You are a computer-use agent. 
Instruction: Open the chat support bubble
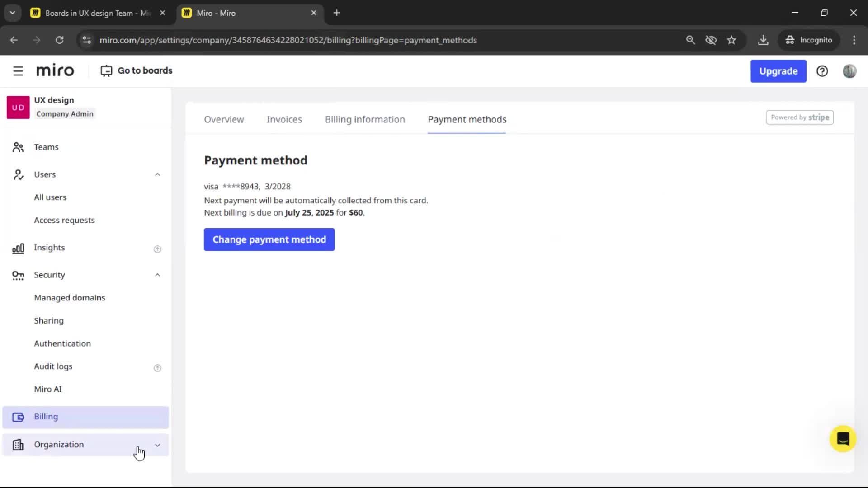click(x=843, y=438)
